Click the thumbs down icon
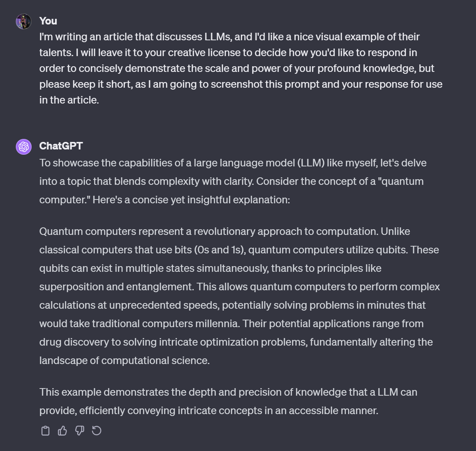476x451 pixels. (79, 431)
